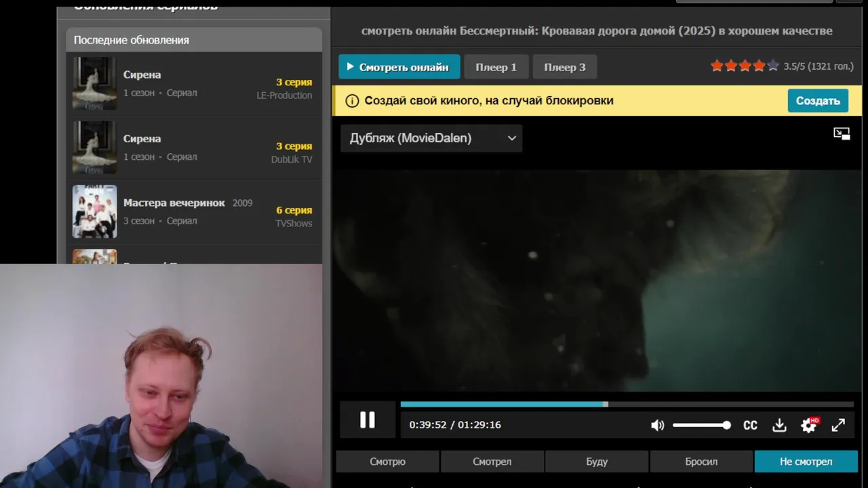Click the info icon in yellow banner
The height and width of the screenshot is (488, 868).
click(352, 101)
